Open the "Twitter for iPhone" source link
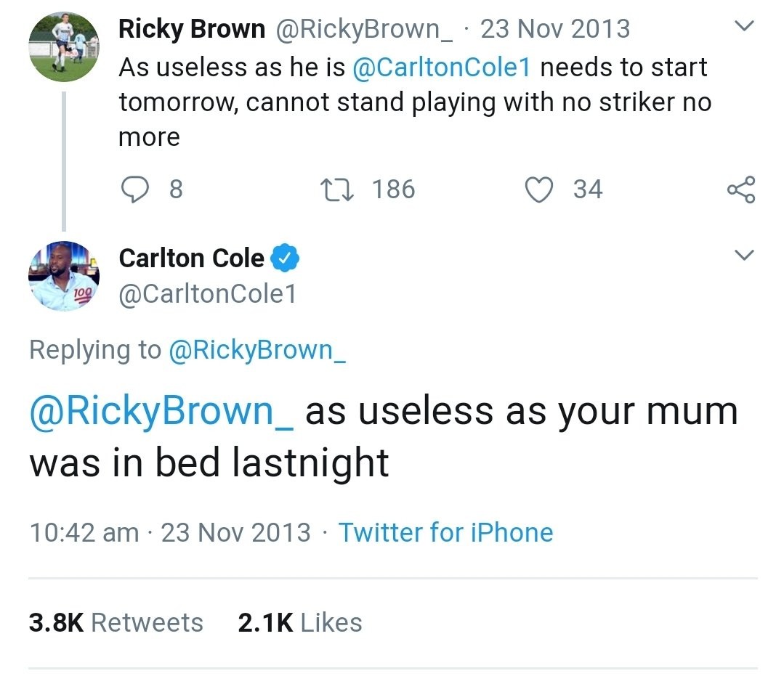 [445, 532]
